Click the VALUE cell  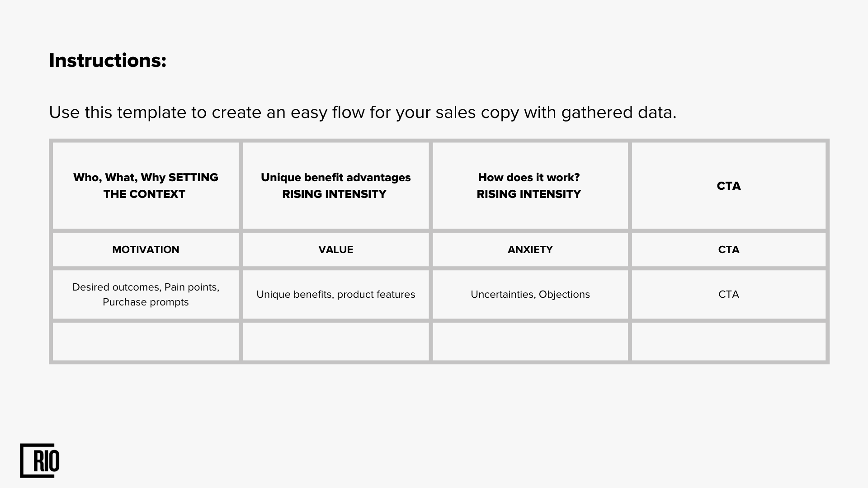[x=335, y=249]
